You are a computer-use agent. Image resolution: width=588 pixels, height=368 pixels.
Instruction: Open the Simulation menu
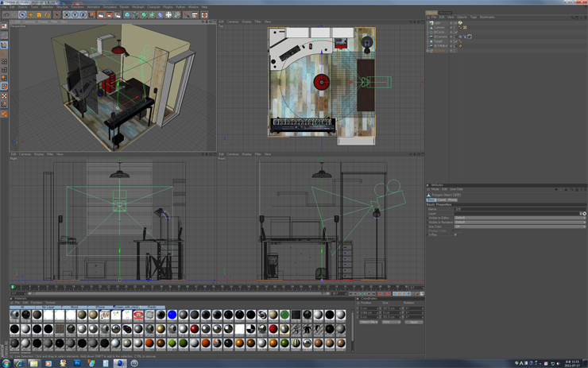coord(110,7)
